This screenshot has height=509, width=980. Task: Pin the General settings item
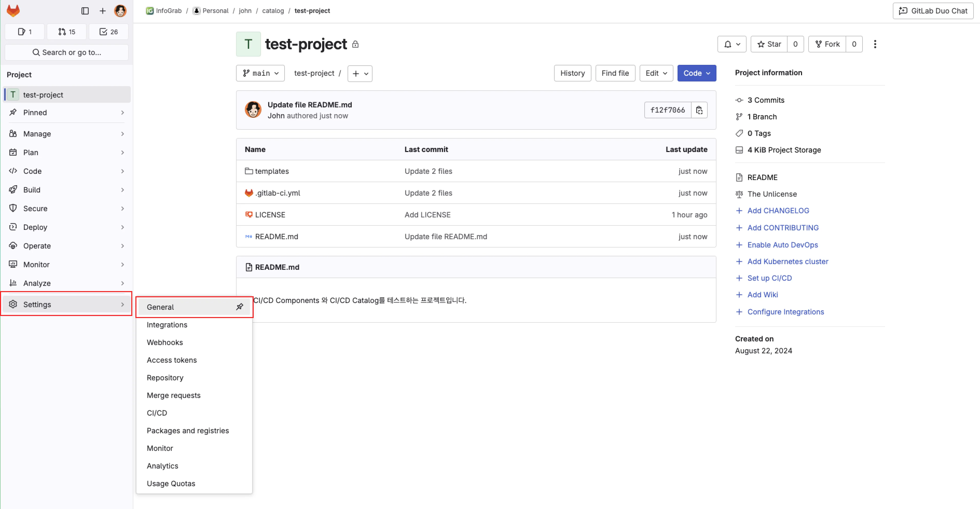click(240, 307)
